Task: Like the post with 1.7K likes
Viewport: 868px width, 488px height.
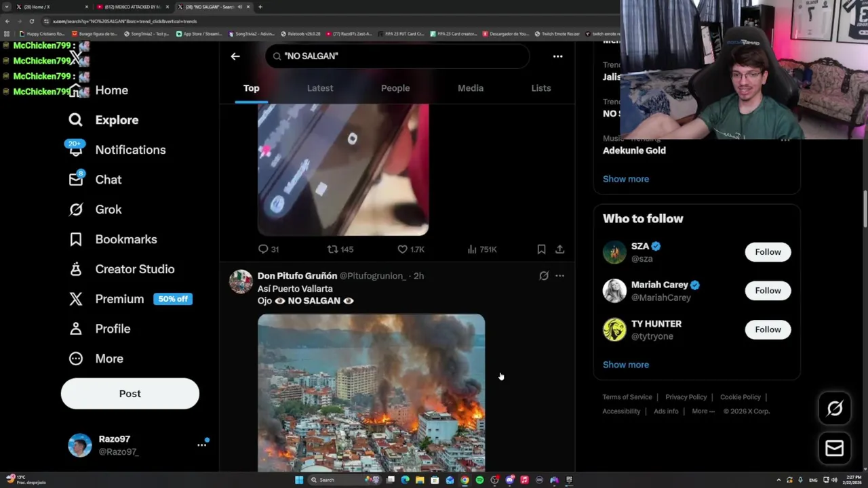Action: pos(411,249)
